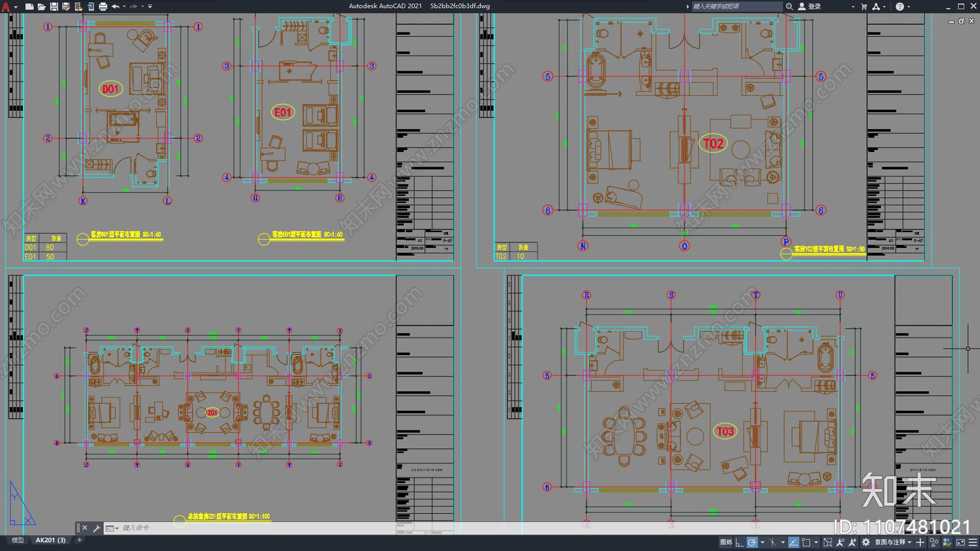This screenshot has width=980, height=551.
Task: Click the search magnifier icon
Action: tap(790, 6)
